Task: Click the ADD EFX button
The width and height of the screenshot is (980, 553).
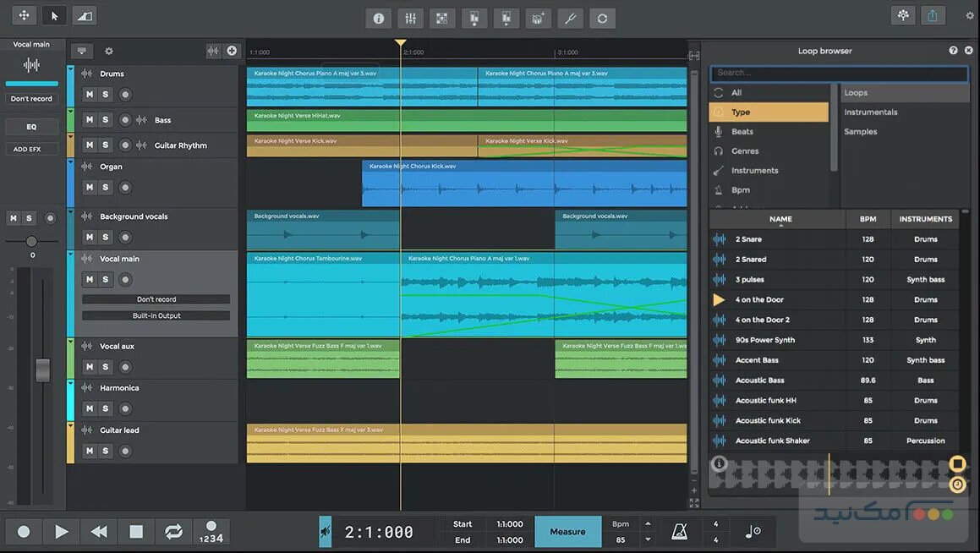Action: pos(30,148)
